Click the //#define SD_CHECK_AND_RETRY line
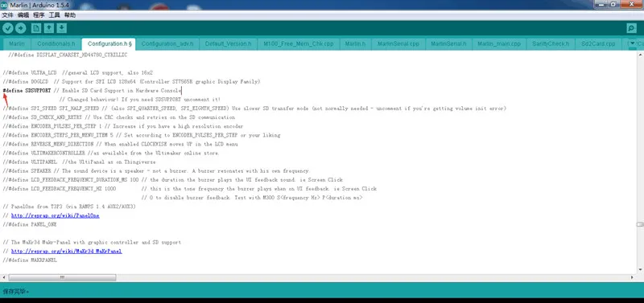This screenshot has width=644, height=303. point(119,117)
